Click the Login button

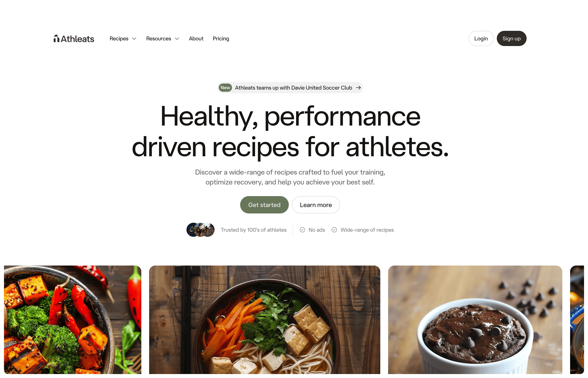(x=481, y=39)
